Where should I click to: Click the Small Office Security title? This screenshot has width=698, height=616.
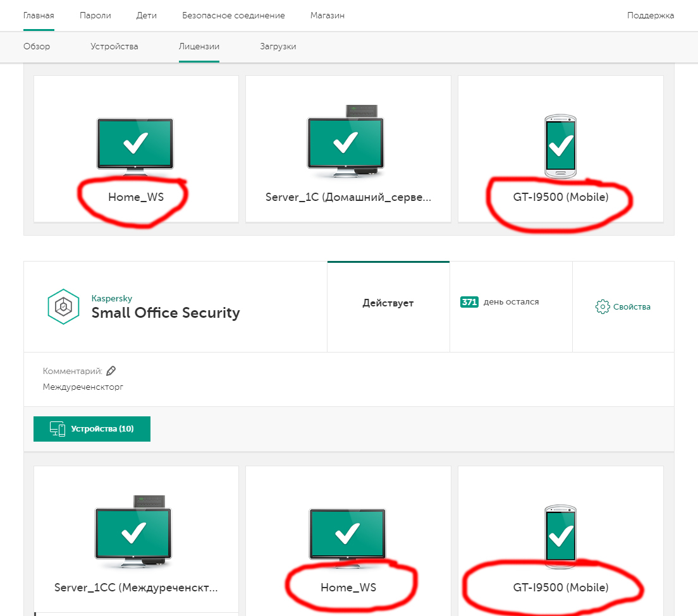[166, 313]
